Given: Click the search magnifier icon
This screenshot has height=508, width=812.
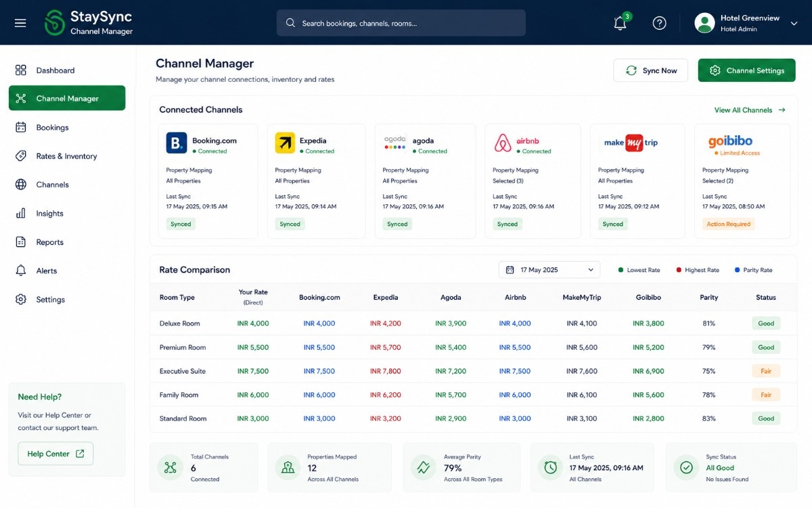Looking at the screenshot, I should pyautogui.click(x=291, y=23).
